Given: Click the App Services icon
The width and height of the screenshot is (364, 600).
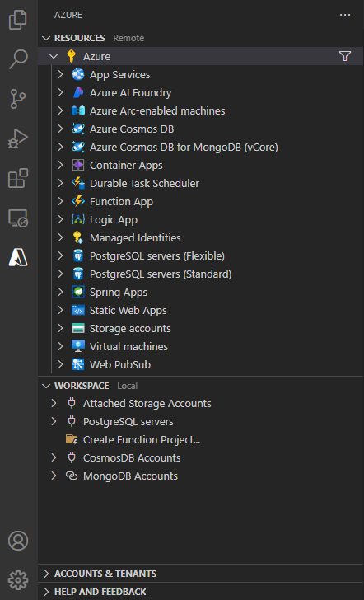Looking at the screenshot, I should point(78,75).
